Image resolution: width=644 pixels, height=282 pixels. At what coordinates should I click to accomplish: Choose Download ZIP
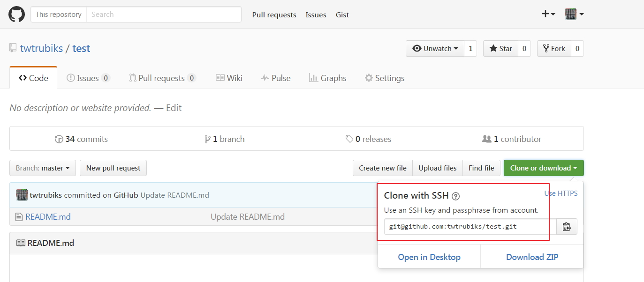(532, 257)
